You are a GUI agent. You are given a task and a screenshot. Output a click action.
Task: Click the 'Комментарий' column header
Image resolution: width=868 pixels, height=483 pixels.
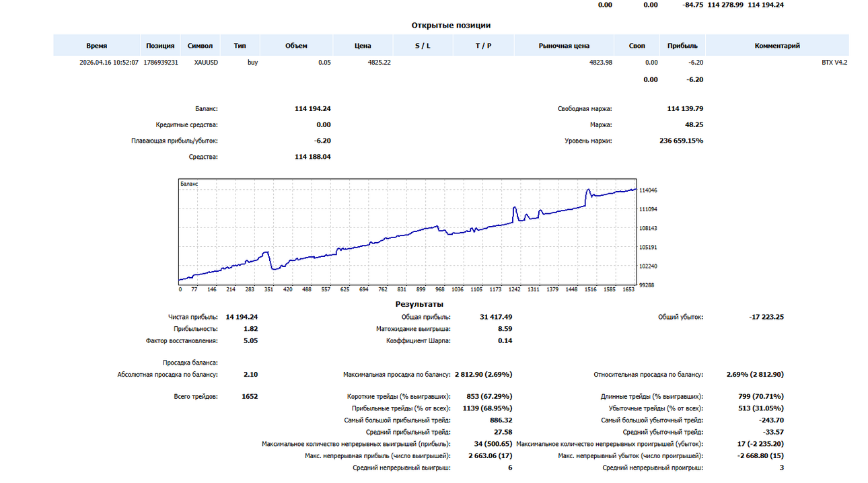tap(777, 46)
